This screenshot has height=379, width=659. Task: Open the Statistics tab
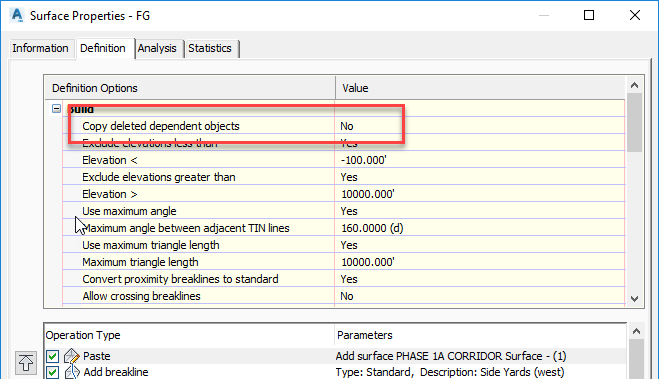pos(210,48)
